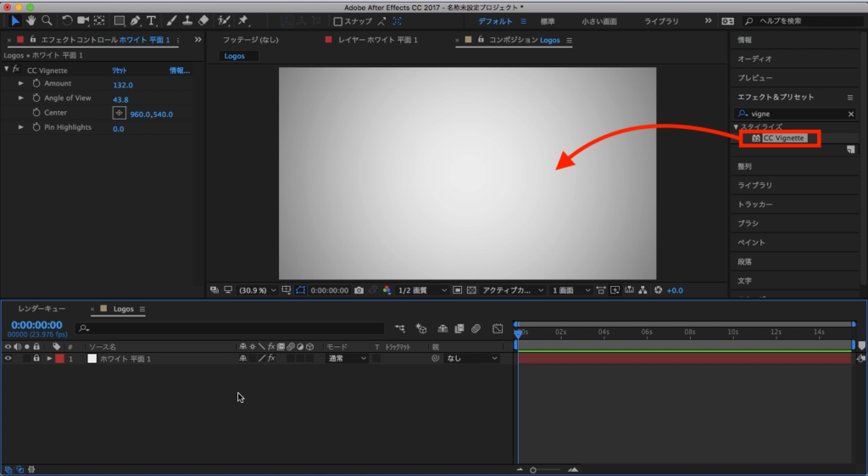868x476 pixels.
Task: Select the Zoom magnifier tool
Action: (x=47, y=20)
